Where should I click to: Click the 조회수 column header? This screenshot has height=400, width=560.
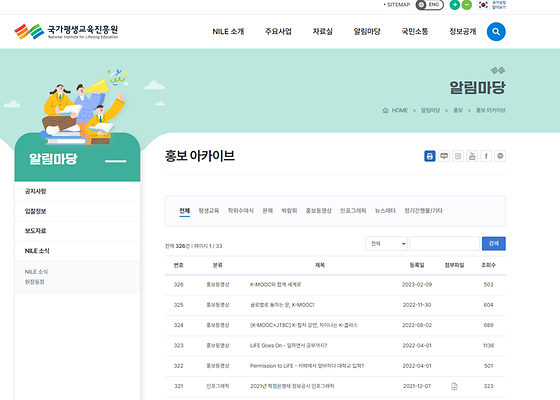point(488,265)
